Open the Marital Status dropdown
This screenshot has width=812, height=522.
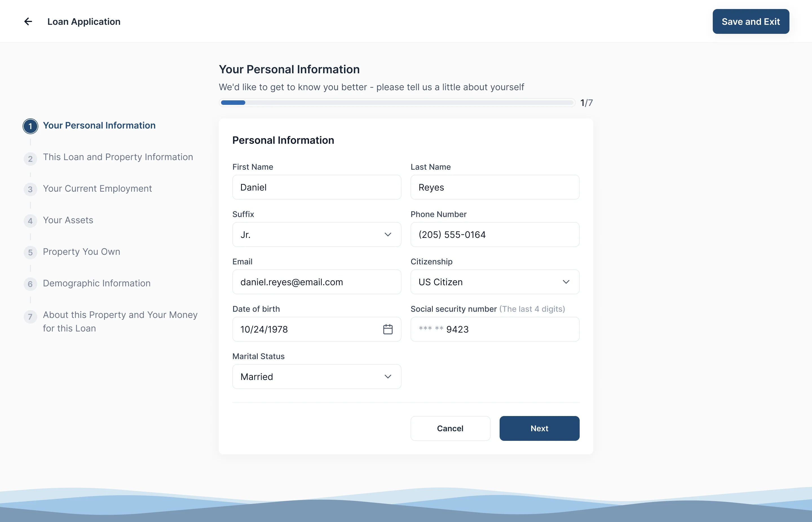pyautogui.click(x=317, y=377)
